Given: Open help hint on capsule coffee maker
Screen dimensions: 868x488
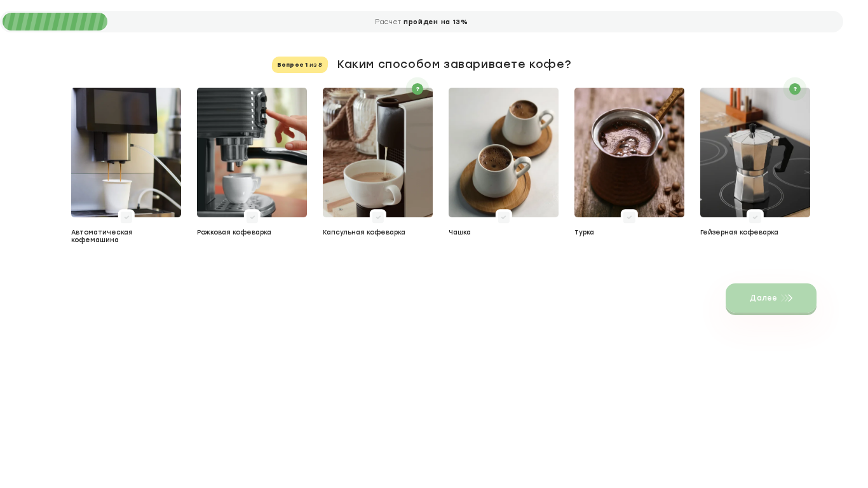Looking at the screenshot, I should pyautogui.click(x=417, y=89).
